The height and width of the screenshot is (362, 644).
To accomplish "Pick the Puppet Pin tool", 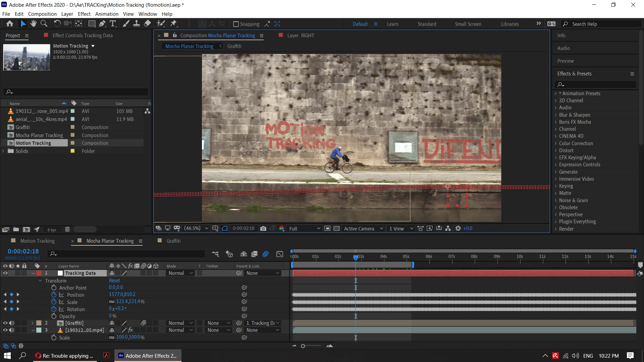I will 173,23.
